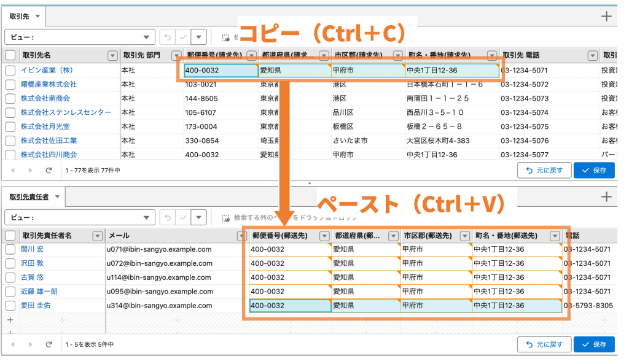
Task: Select the checkbox for イビン産業（株）row
Action: coord(10,70)
